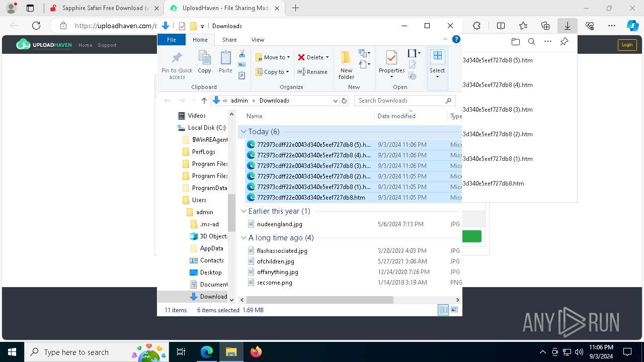This screenshot has width=644, height=362.
Task: Switch to the View ribbon tab
Action: pos(258,40)
